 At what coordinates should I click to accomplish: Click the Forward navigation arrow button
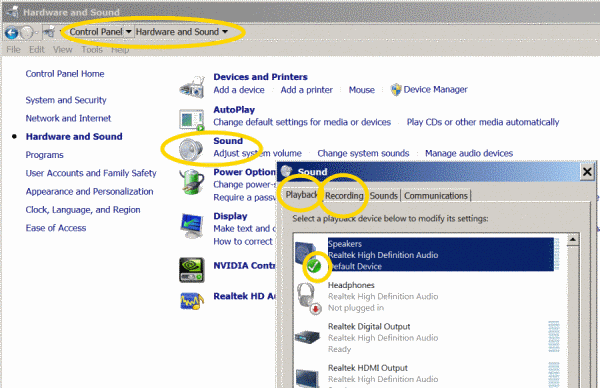click(27, 33)
